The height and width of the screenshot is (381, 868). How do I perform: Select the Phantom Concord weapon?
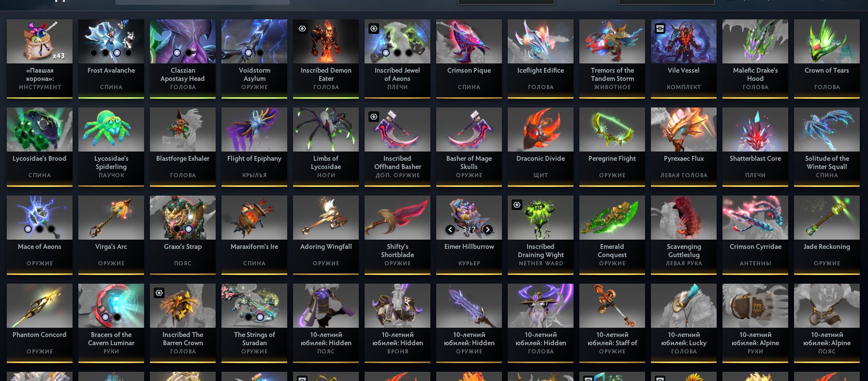coord(40,323)
